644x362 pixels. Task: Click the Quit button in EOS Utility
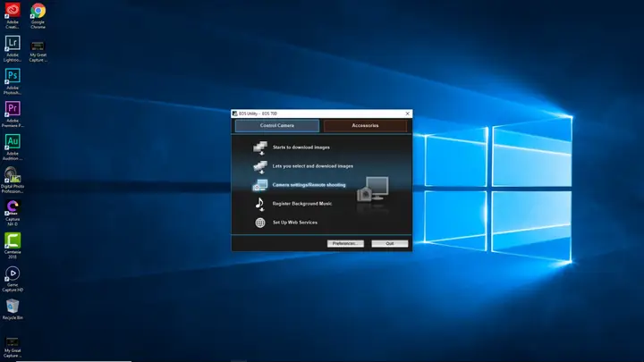pyautogui.click(x=390, y=243)
